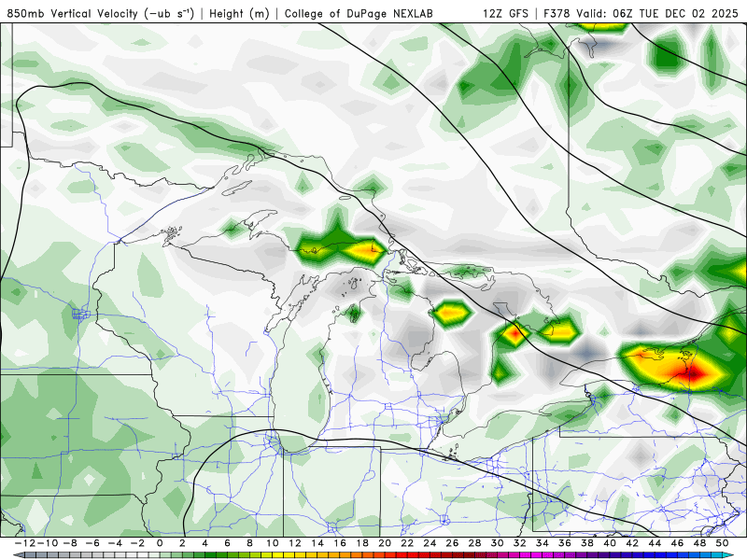The image size is (747, 560).
Task: Click the "-6" color scale label
Action: tap(92, 543)
